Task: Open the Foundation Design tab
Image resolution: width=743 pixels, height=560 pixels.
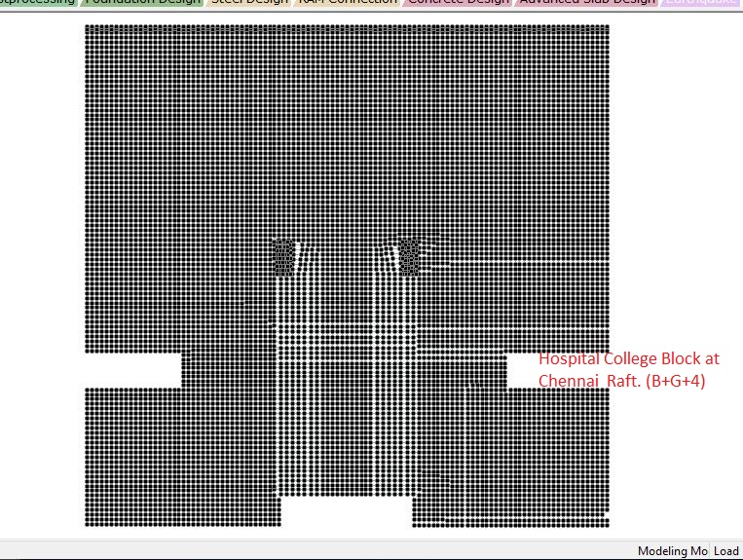Action: coord(142,3)
